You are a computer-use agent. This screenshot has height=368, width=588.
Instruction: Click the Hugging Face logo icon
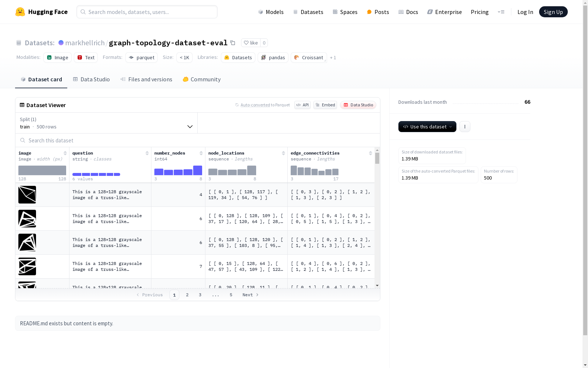(20, 12)
